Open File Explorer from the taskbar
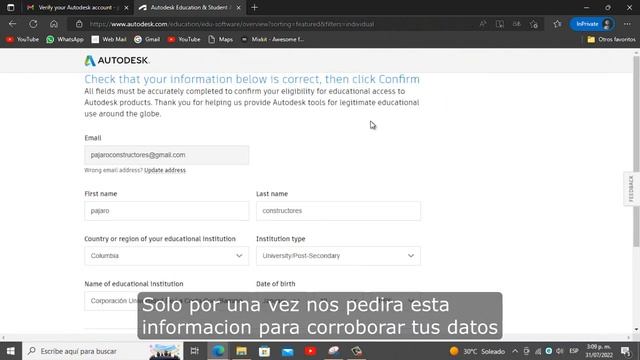The width and height of the screenshot is (640, 360). point(241,351)
